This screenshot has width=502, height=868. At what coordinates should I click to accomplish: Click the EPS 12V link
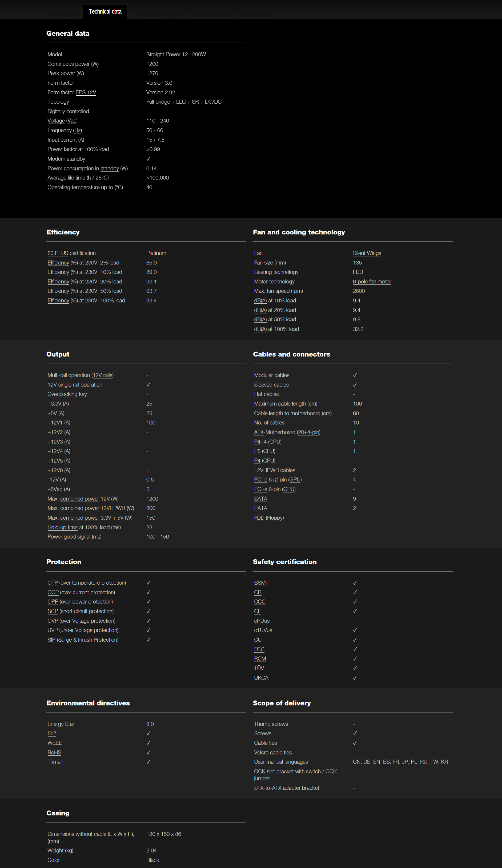point(86,92)
